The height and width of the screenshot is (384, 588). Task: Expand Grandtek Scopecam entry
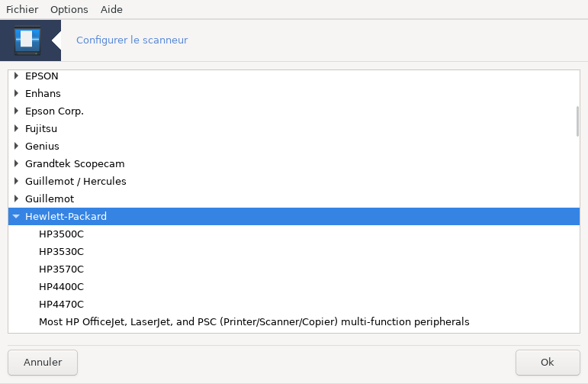click(x=17, y=163)
